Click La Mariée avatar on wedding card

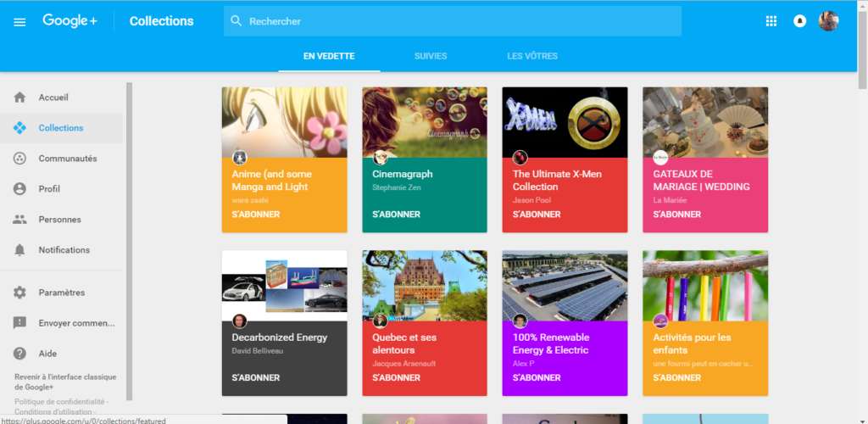pos(660,158)
